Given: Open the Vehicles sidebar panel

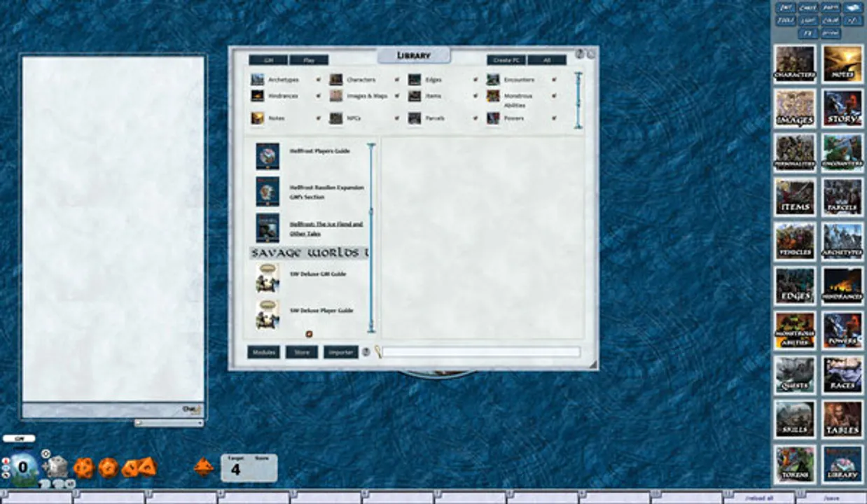Looking at the screenshot, I should 795,241.
